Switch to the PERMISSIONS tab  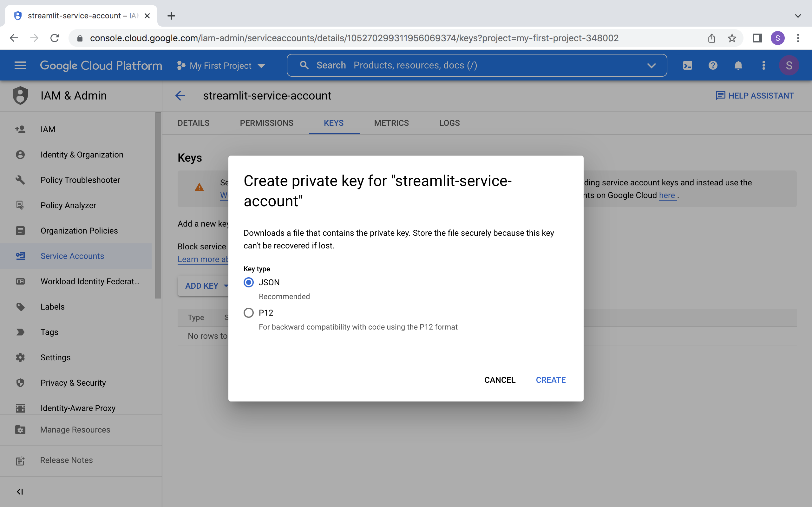tap(266, 123)
